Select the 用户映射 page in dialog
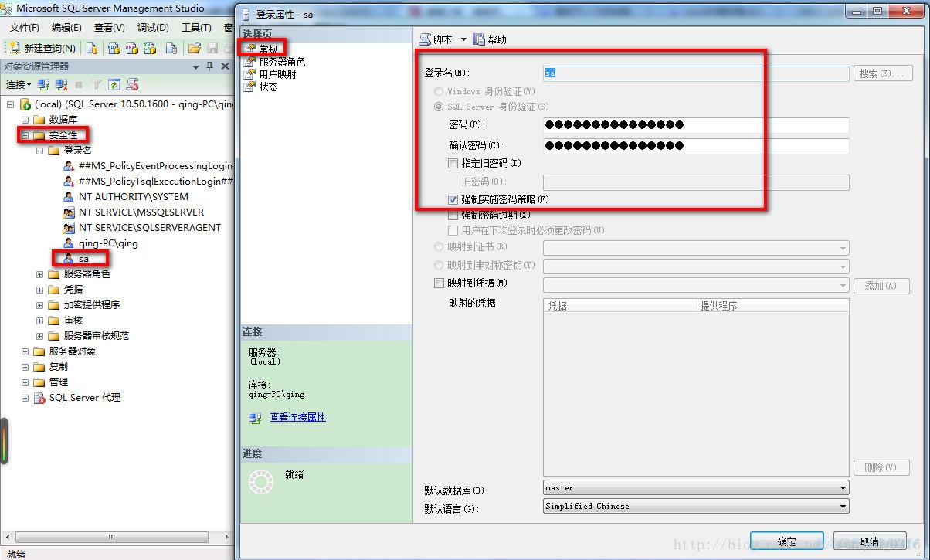This screenshot has width=930, height=560. coord(270,74)
